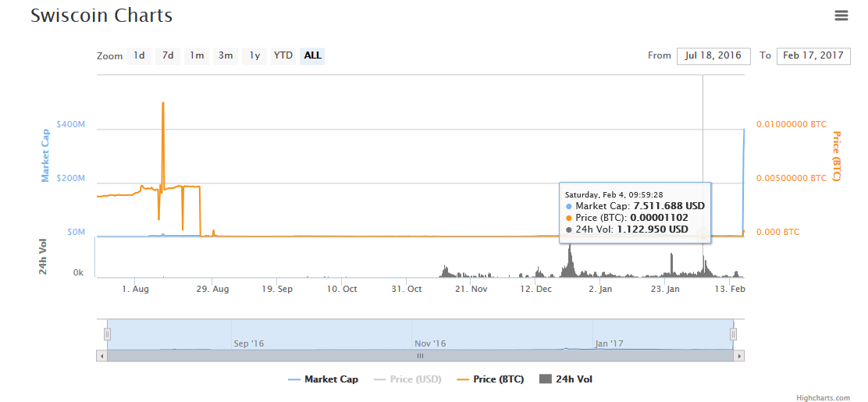The width and height of the screenshot is (868, 402).
Task: Click the Market Cap axis title
Action: [45, 155]
